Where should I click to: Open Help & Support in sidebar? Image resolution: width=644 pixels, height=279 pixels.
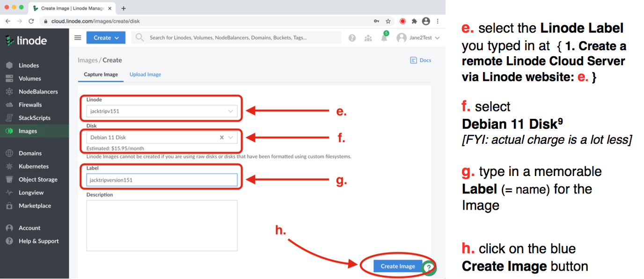click(x=38, y=241)
